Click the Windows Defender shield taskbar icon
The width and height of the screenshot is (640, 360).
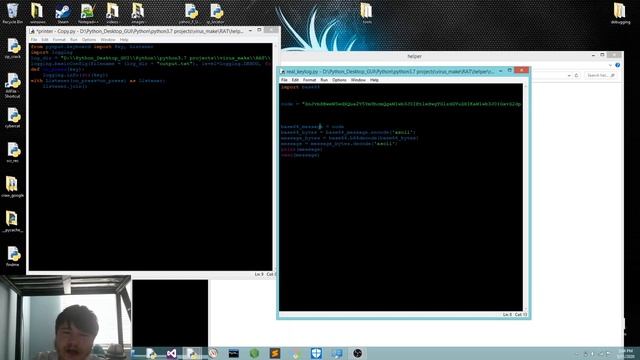pos(316,353)
